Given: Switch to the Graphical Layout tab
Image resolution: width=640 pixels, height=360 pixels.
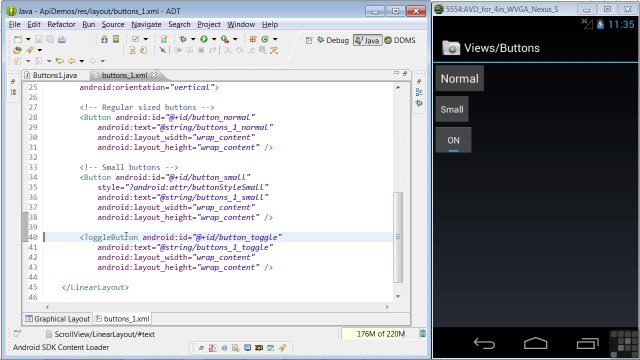Looking at the screenshot, I should (58, 319).
